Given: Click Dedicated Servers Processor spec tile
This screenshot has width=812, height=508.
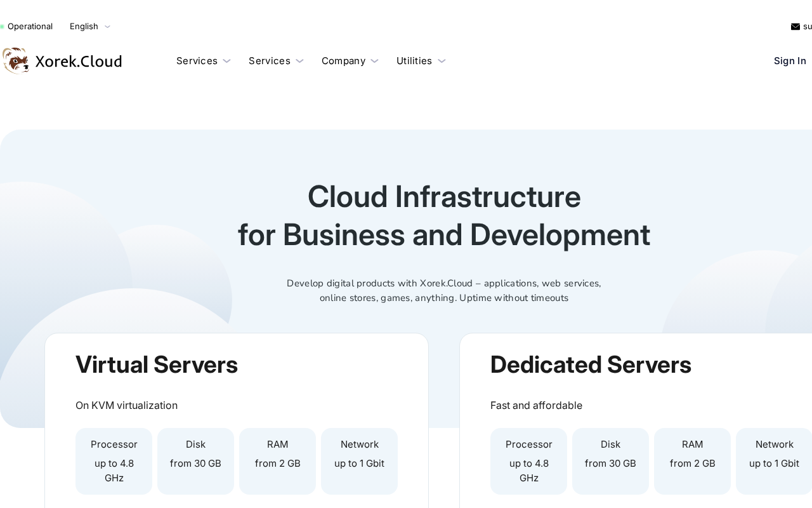Looking at the screenshot, I should [529, 461].
